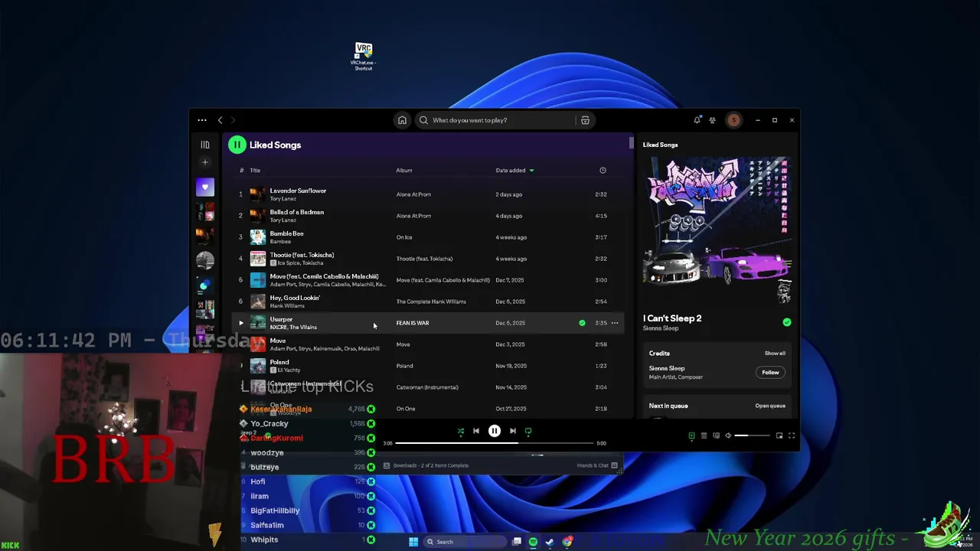Skip to the previous track
The height and width of the screenshot is (551, 980).
pyautogui.click(x=476, y=431)
